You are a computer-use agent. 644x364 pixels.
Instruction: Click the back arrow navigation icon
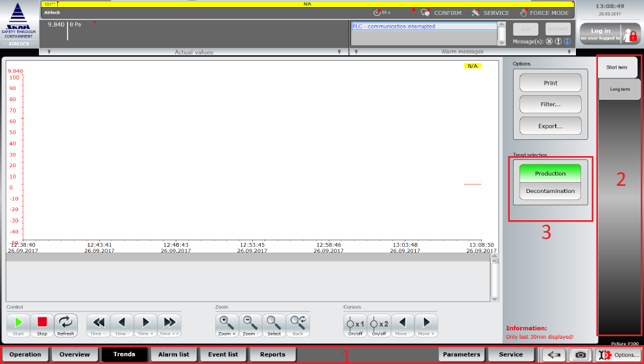point(554,355)
